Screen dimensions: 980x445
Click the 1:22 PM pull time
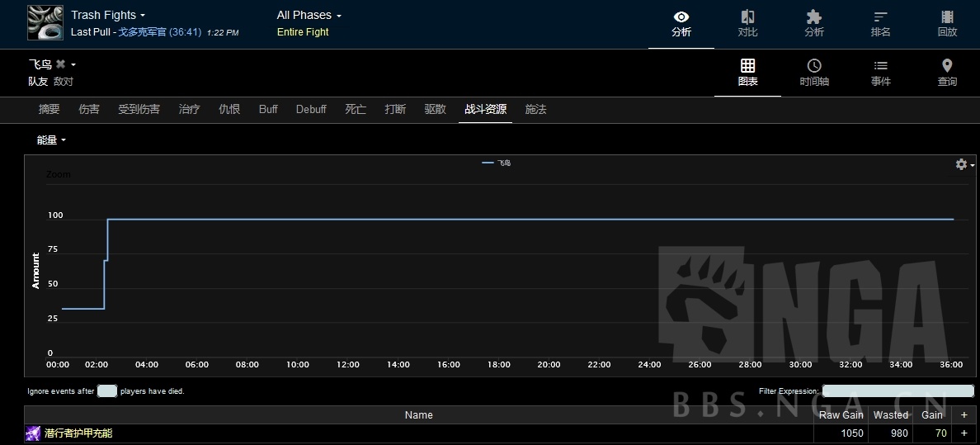pos(223,32)
